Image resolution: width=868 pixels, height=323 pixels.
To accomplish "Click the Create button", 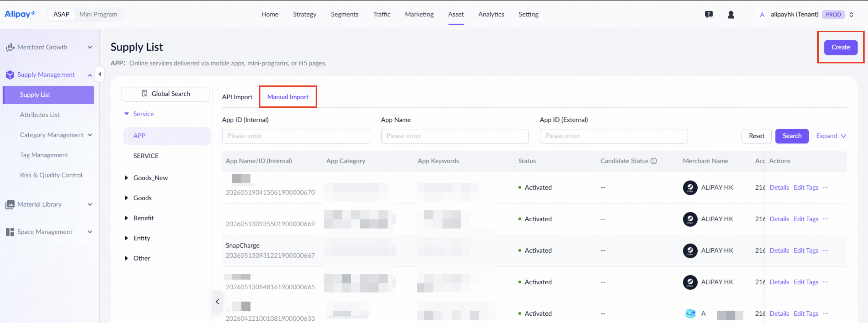I will click(x=840, y=47).
